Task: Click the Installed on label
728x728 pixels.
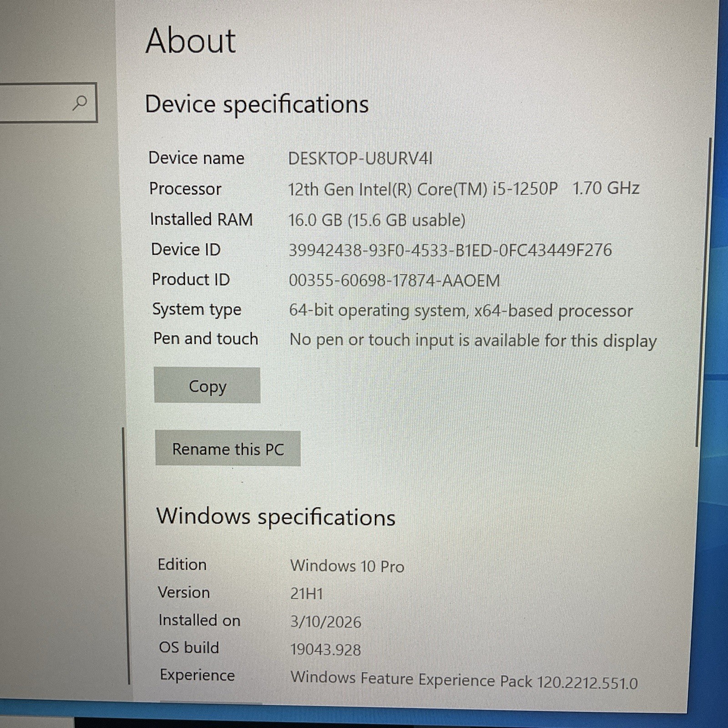Action: point(199,620)
